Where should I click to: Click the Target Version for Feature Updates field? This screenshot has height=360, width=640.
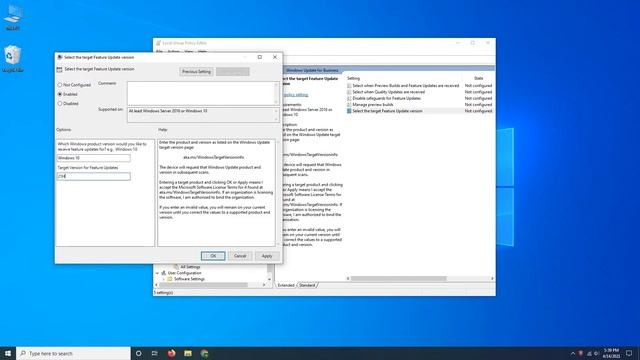pyautogui.click(x=93, y=176)
